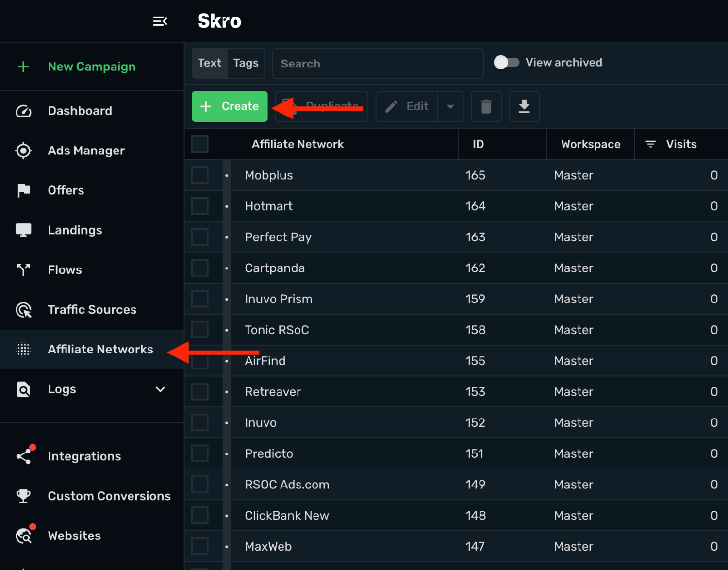
Task: Click the Websites globe search icon
Action: [24, 535]
